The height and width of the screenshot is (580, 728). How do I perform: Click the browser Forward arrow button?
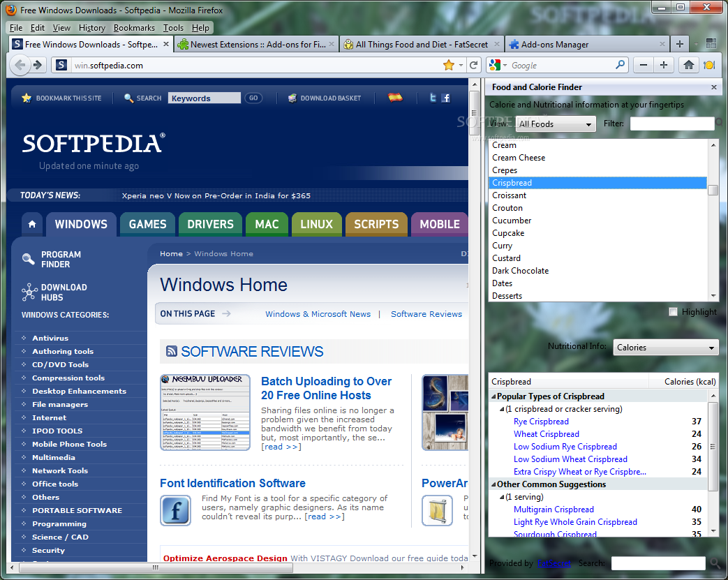37,65
